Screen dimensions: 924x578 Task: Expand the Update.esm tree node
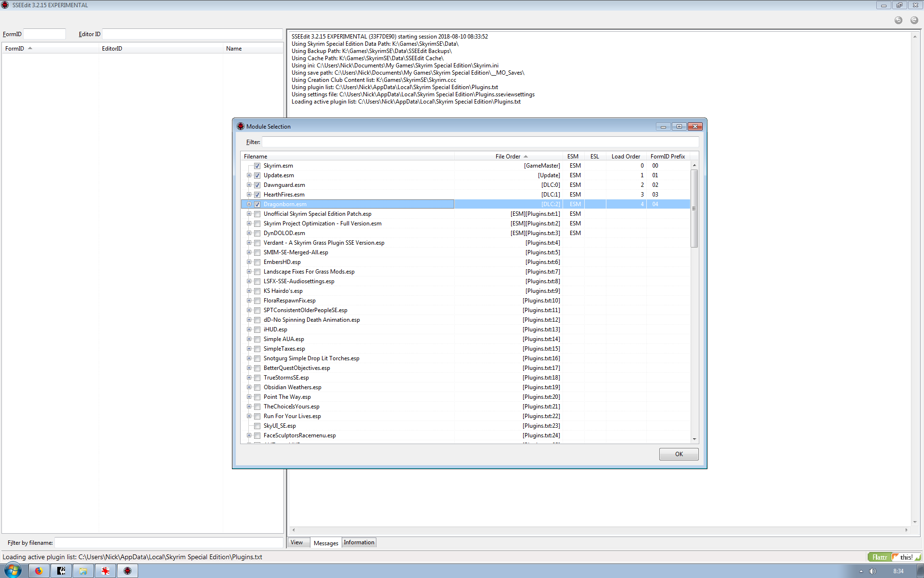tap(249, 175)
